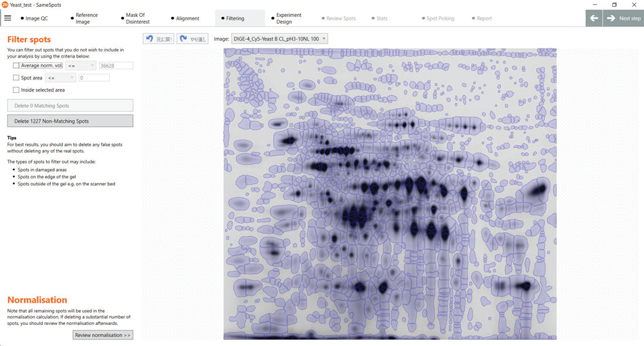Open the Image selection dropdown

(279, 39)
